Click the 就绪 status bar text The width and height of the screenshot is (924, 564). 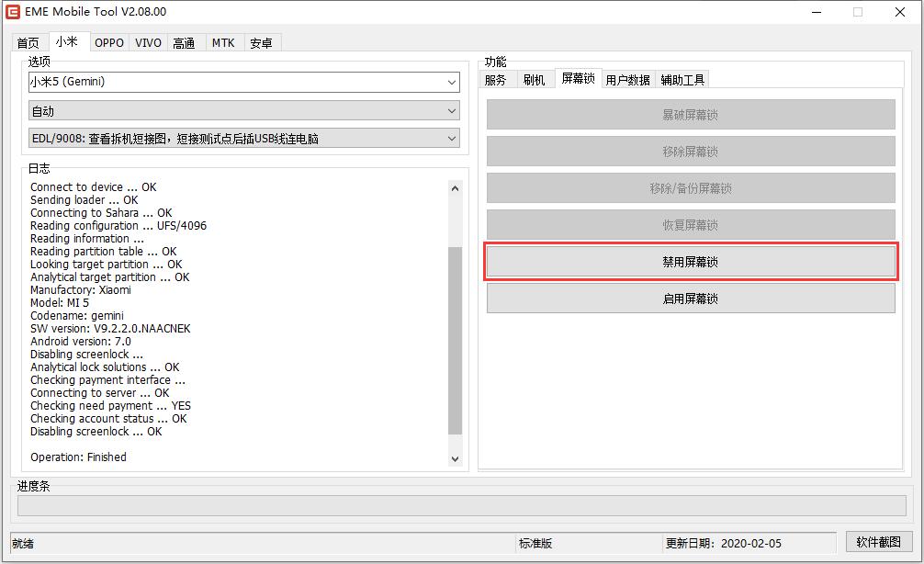(x=23, y=544)
